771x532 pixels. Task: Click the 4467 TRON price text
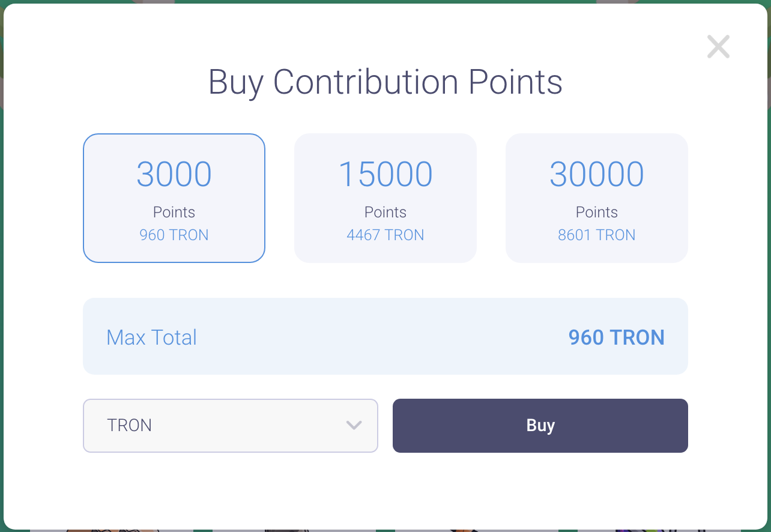[x=385, y=235]
